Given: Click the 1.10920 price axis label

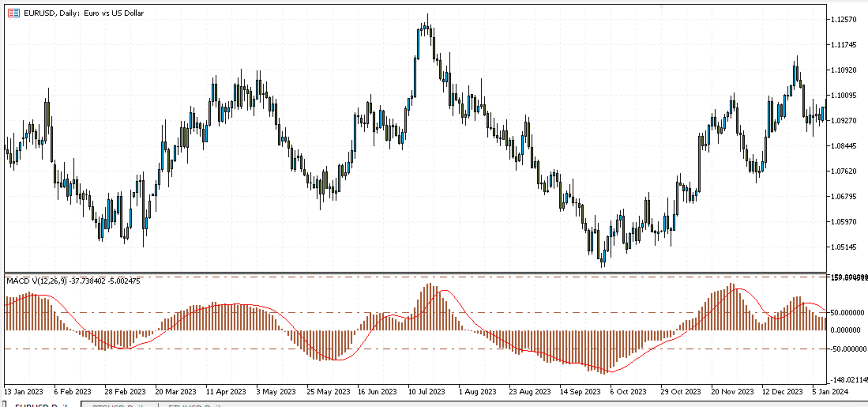Looking at the screenshot, I should tap(845, 70).
